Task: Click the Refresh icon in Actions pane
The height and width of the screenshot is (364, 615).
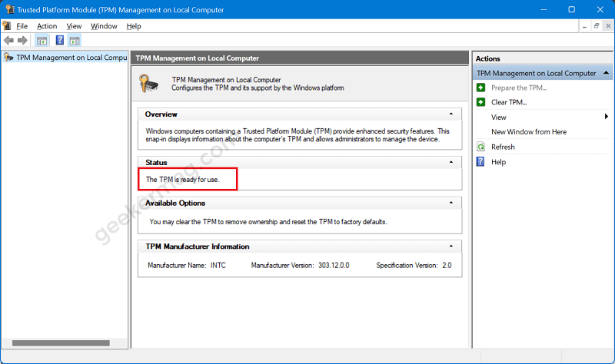Action: (481, 147)
